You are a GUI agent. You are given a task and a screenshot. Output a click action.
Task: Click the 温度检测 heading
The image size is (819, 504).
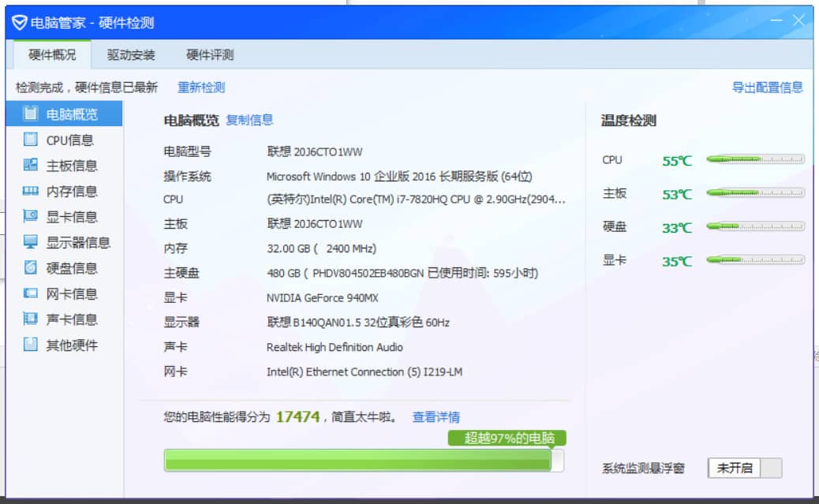[x=628, y=121]
